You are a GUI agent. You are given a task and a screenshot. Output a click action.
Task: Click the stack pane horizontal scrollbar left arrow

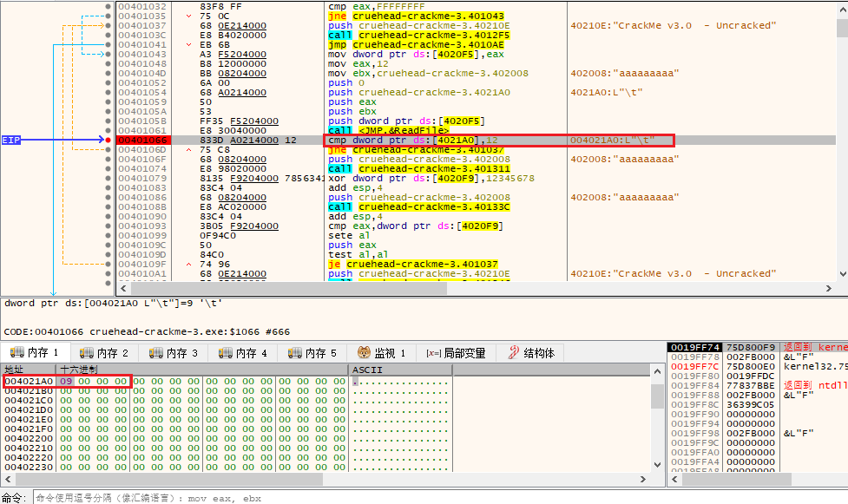pyautogui.click(x=674, y=479)
